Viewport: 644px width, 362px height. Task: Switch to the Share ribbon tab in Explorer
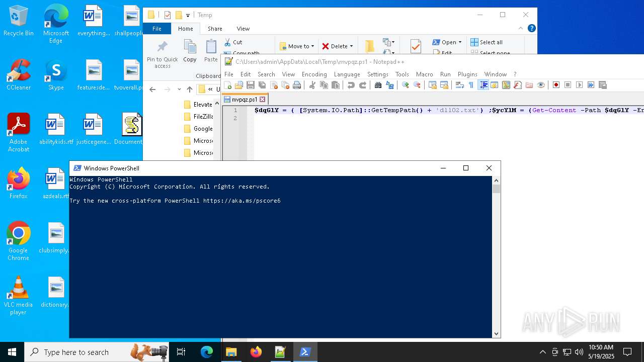point(215,29)
